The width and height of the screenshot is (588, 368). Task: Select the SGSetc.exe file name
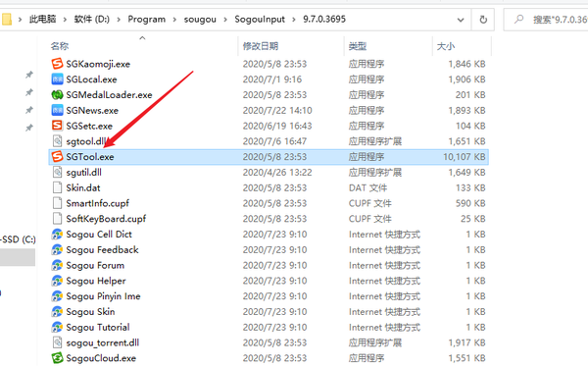click(x=89, y=127)
